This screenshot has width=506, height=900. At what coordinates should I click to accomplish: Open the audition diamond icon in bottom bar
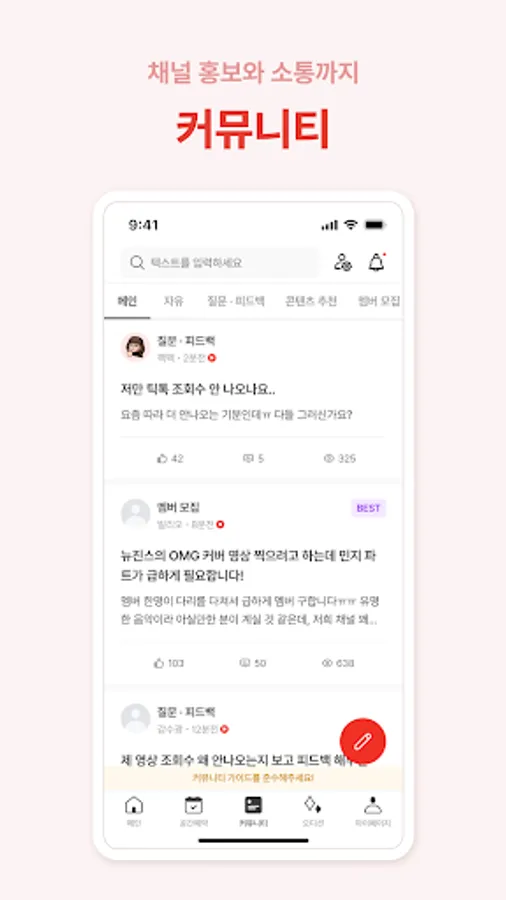pos(313,810)
